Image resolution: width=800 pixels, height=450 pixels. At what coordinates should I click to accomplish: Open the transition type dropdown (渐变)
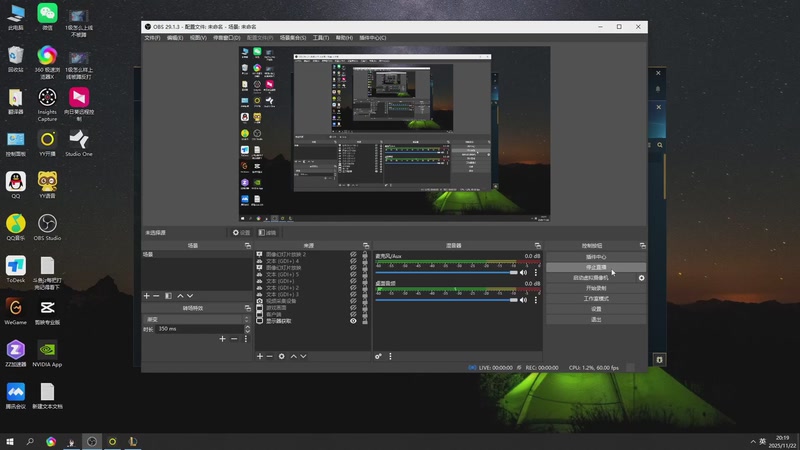pos(196,319)
